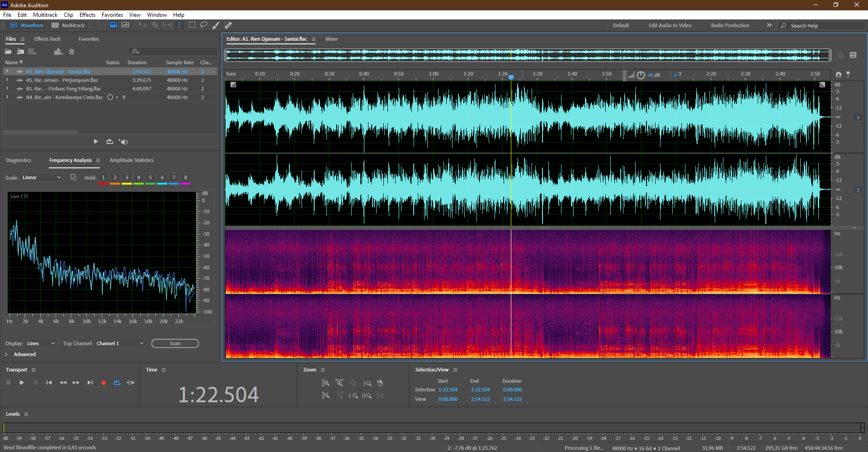Start playback with Transport Play button
The width and height of the screenshot is (868, 452).
tap(22, 383)
